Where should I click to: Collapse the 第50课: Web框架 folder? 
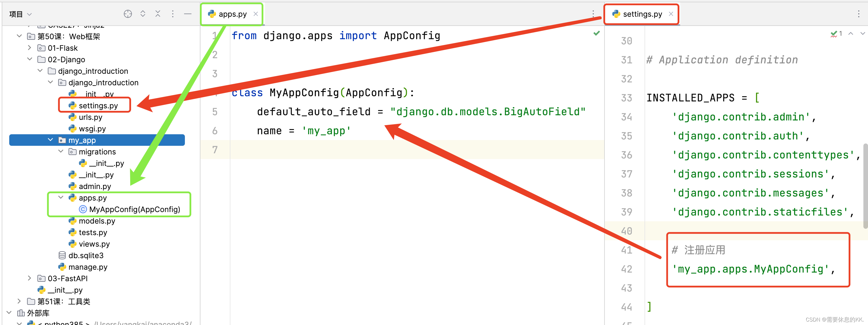point(19,36)
